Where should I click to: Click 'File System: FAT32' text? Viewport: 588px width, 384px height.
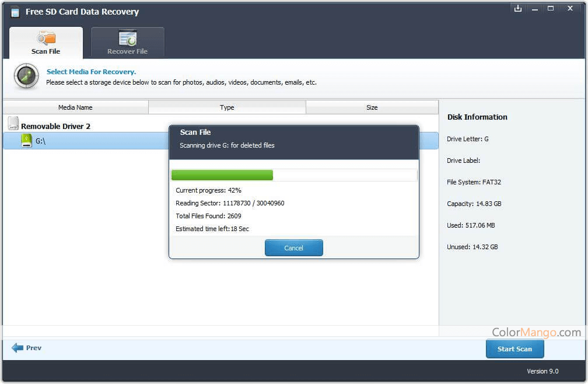(474, 182)
